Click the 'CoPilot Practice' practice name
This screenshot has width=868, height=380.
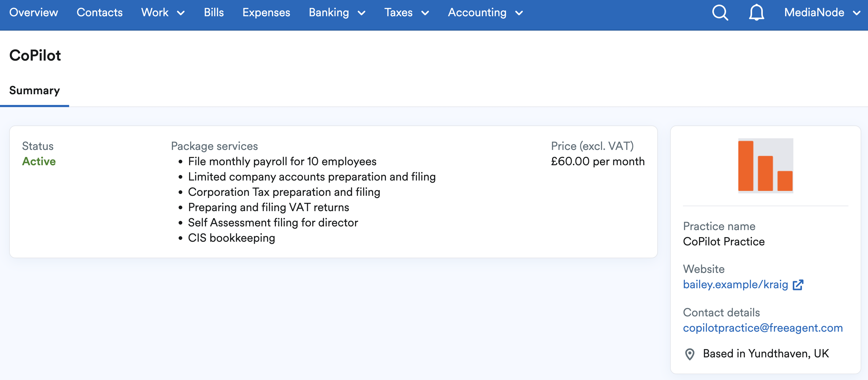[x=724, y=242]
